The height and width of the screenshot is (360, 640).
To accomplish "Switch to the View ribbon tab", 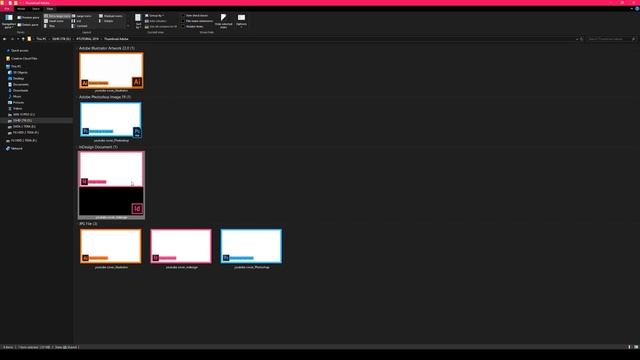I will click(x=50, y=9).
